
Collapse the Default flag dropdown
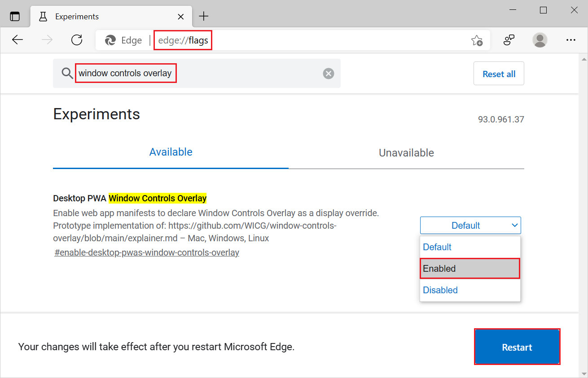470,225
